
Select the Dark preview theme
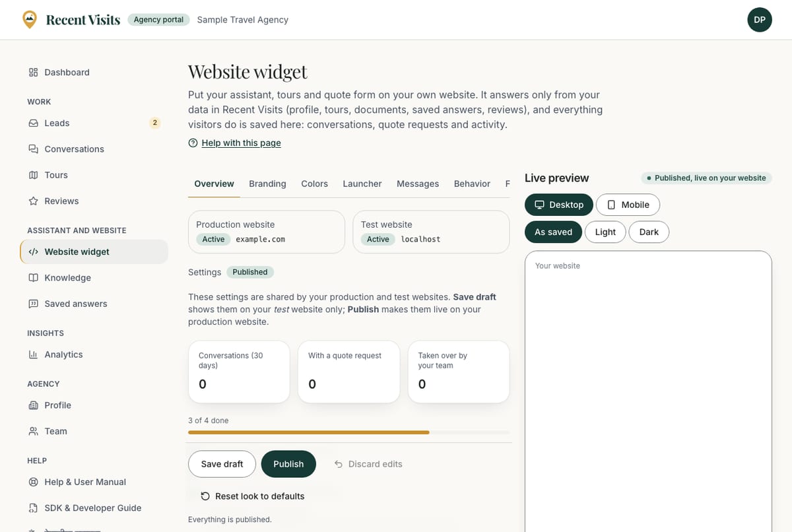tap(649, 232)
